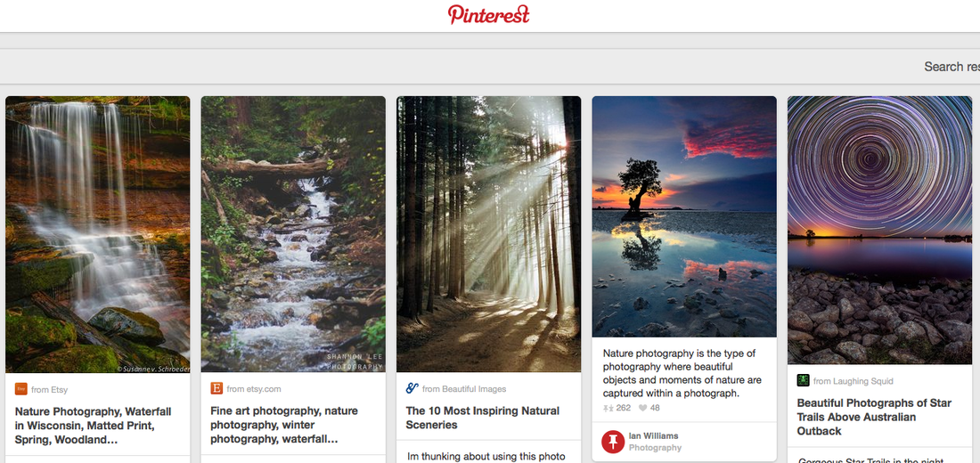
Task: Open the sunbeam forest path photo
Action: (x=489, y=234)
